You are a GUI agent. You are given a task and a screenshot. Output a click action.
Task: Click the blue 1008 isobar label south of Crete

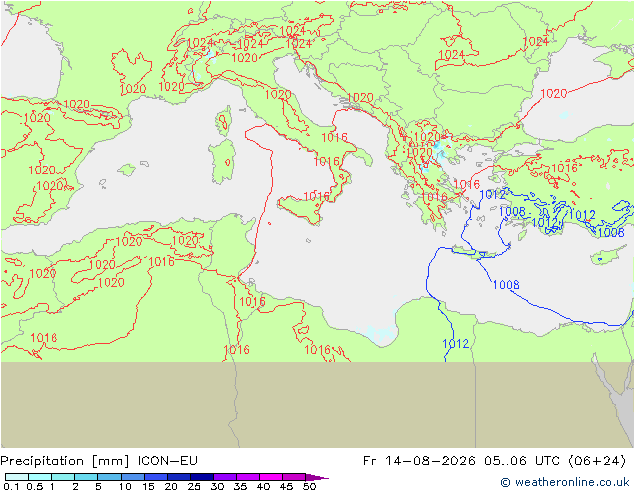(506, 285)
